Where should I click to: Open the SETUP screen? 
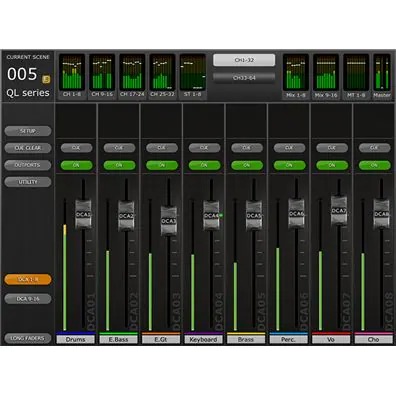coord(28,131)
